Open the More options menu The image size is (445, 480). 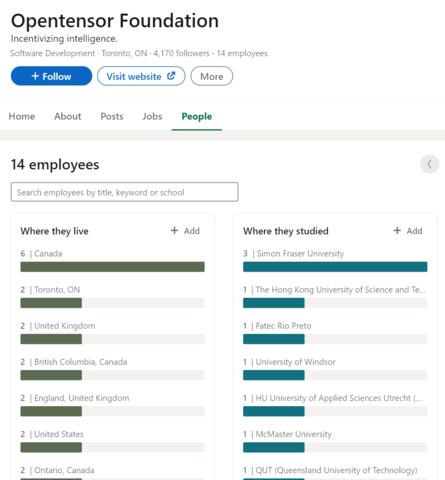[x=212, y=76]
